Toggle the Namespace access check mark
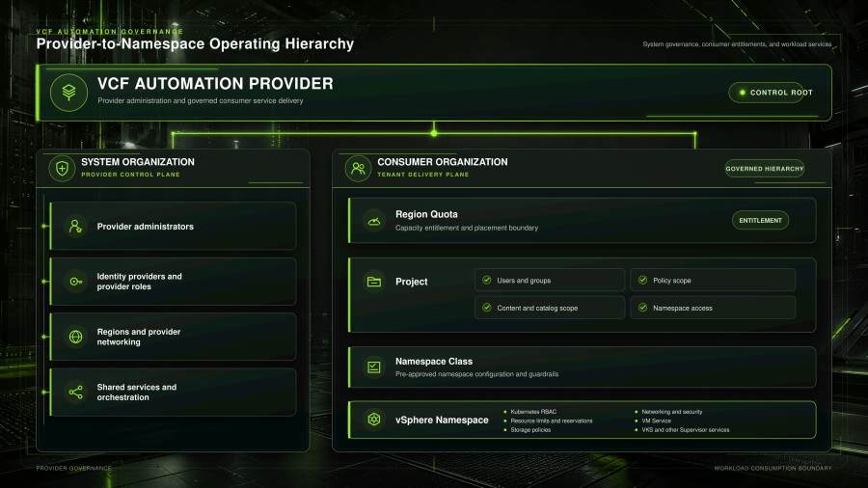868x488 pixels. (642, 308)
